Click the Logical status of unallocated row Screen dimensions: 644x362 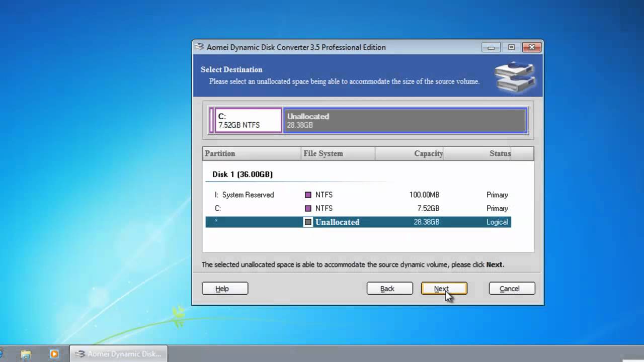pos(497,222)
